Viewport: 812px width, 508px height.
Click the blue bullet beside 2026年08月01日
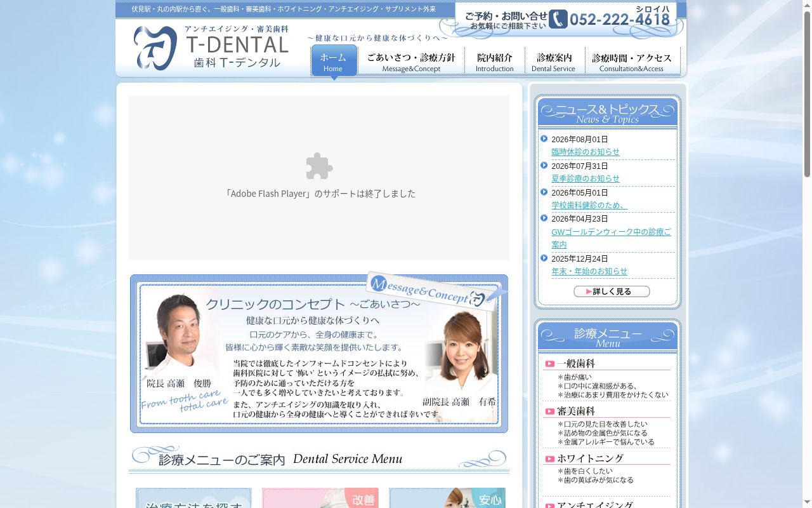pyautogui.click(x=544, y=138)
